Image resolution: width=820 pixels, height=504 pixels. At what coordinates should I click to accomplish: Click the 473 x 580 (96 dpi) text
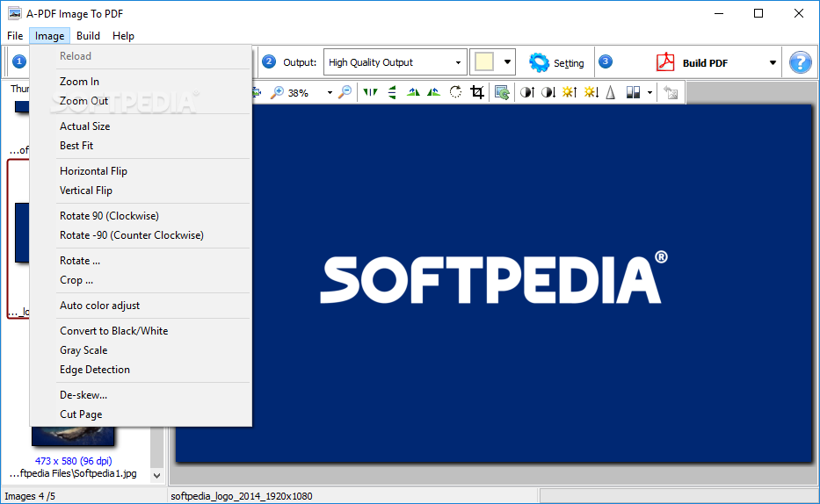coord(73,461)
